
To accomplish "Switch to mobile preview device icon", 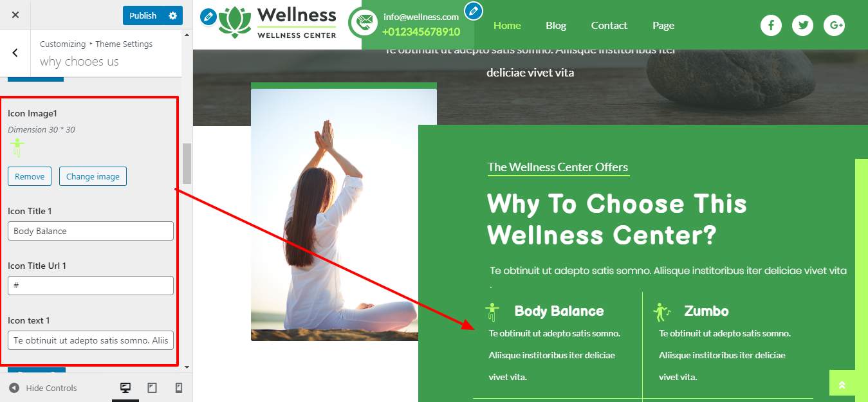I will coord(179,388).
